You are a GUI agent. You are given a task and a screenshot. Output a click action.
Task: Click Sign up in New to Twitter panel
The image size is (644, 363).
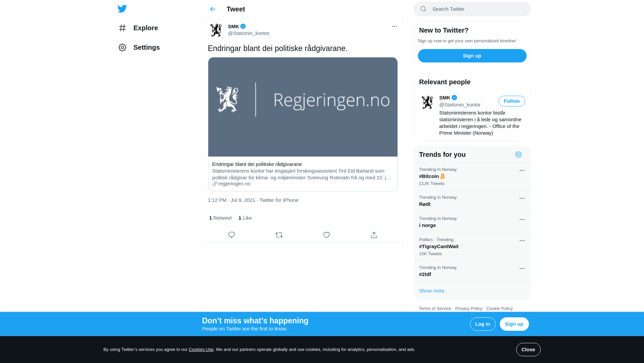pyautogui.click(x=472, y=56)
